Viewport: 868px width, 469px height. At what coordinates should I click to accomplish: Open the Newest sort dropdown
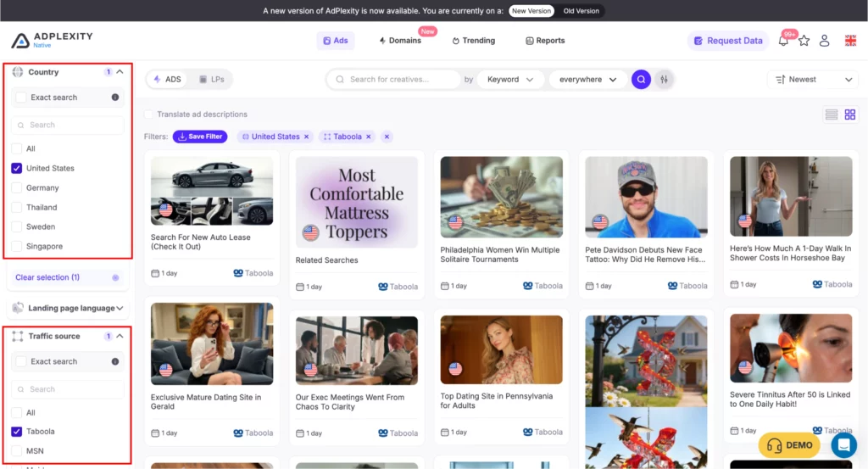813,80
